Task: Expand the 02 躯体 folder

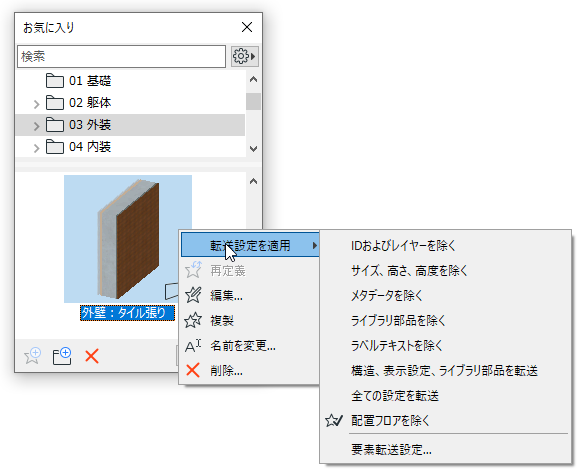Action: [36, 104]
